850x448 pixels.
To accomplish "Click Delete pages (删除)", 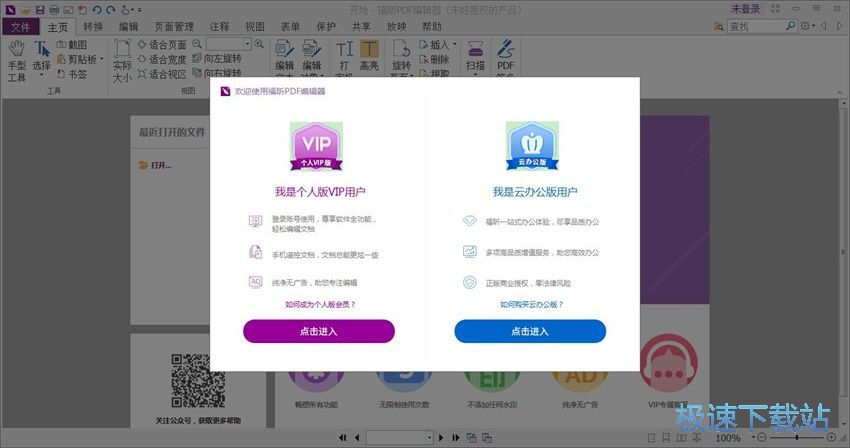I will (x=434, y=60).
